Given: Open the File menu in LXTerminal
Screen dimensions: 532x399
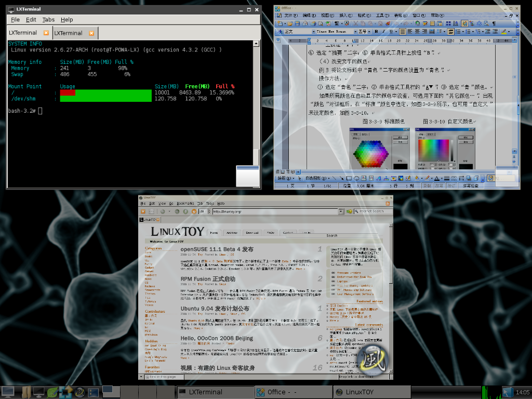Looking at the screenshot, I should (15, 20).
